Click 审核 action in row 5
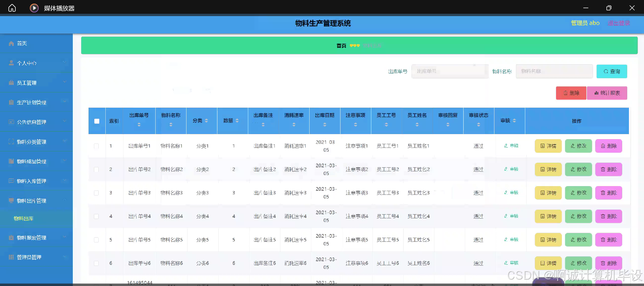 click(511, 240)
